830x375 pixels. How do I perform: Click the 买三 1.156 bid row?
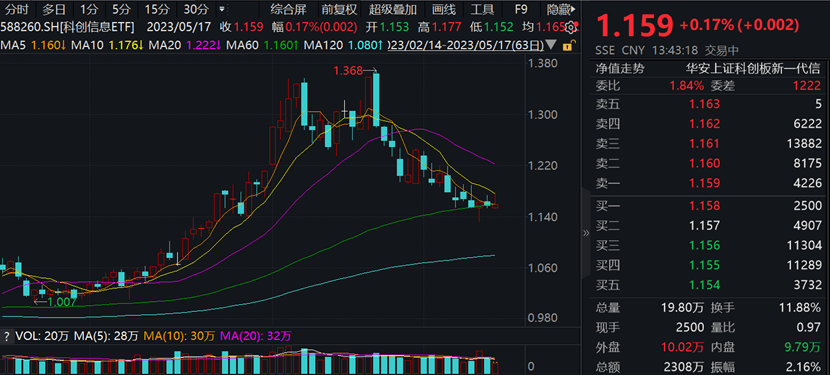coord(709,245)
